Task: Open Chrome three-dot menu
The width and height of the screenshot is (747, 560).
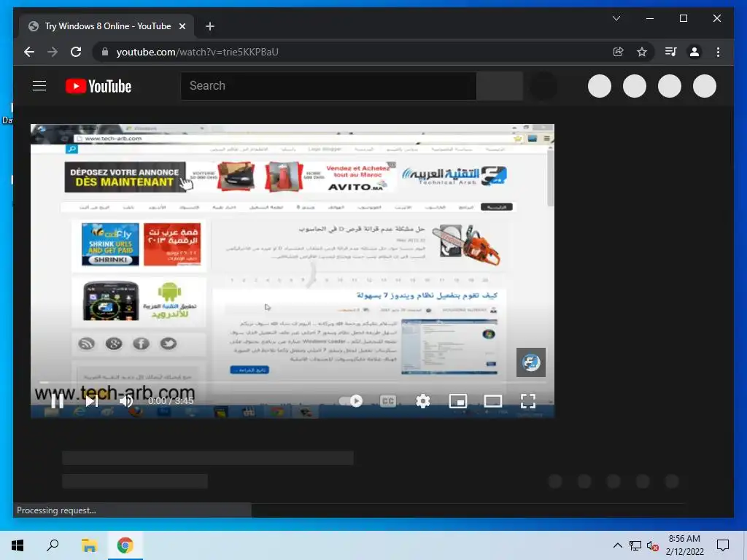Action: (718, 52)
